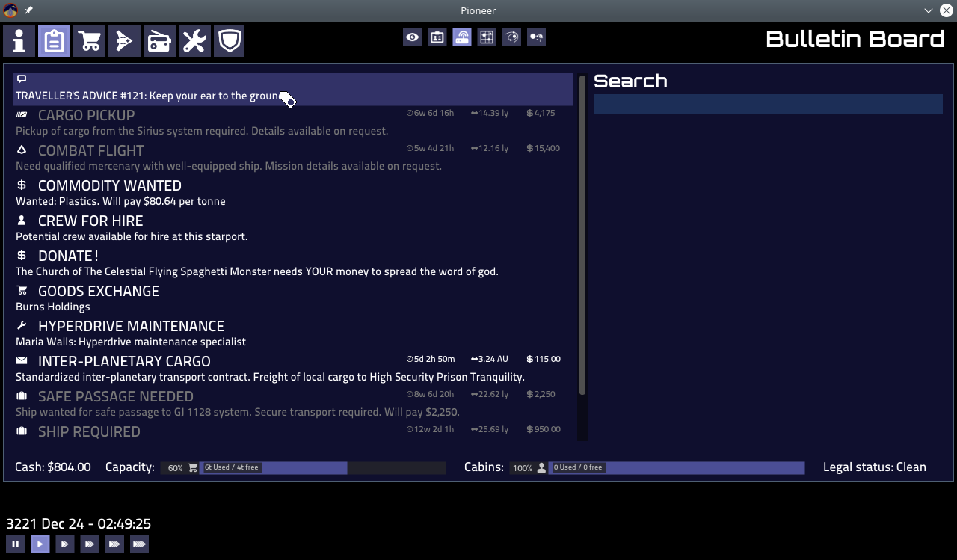Image resolution: width=957 pixels, height=560 pixels.
Task: Click the Cash: $804.00 readout
Action: 53,467
